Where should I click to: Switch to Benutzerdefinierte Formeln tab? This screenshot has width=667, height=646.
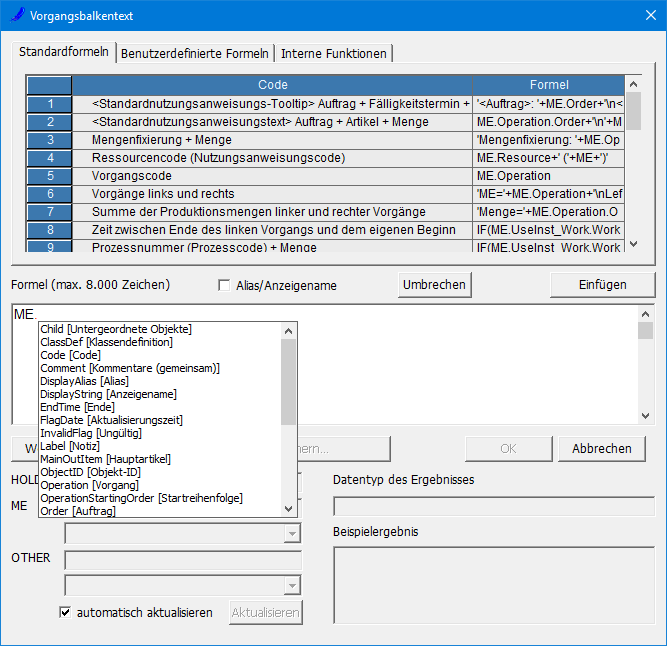point(194,53)
